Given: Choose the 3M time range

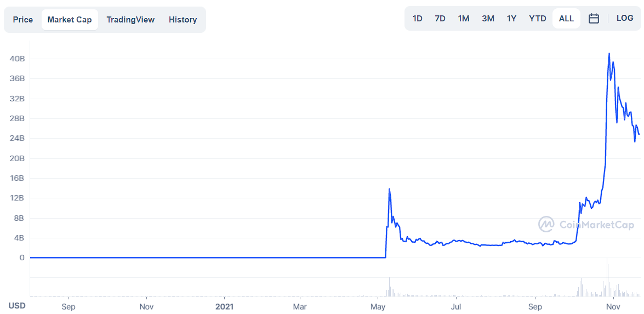Looking at the screenshot, I should 488,19.
